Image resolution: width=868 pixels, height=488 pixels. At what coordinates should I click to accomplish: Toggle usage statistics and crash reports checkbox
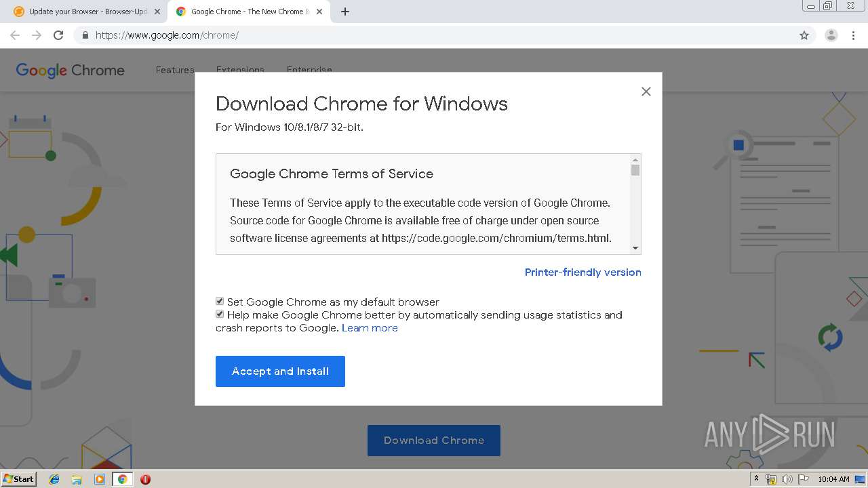tap(220, 314)
